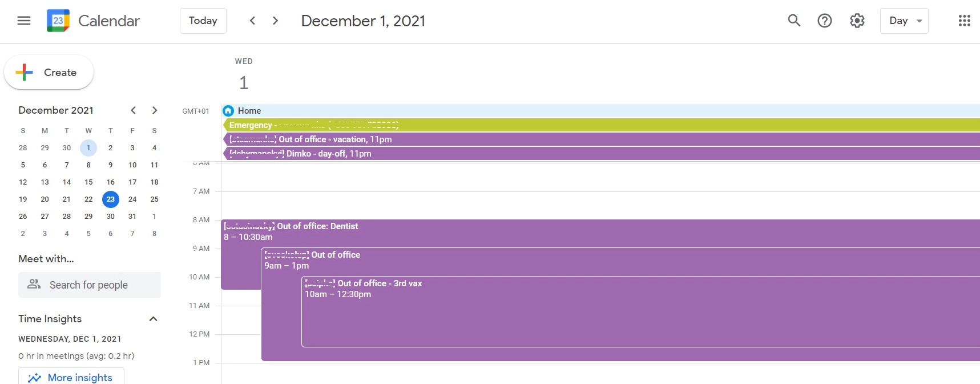Screen dimensions: 980x384
Task: Open the Google apps grid
Action: click(x=964, y=21)
